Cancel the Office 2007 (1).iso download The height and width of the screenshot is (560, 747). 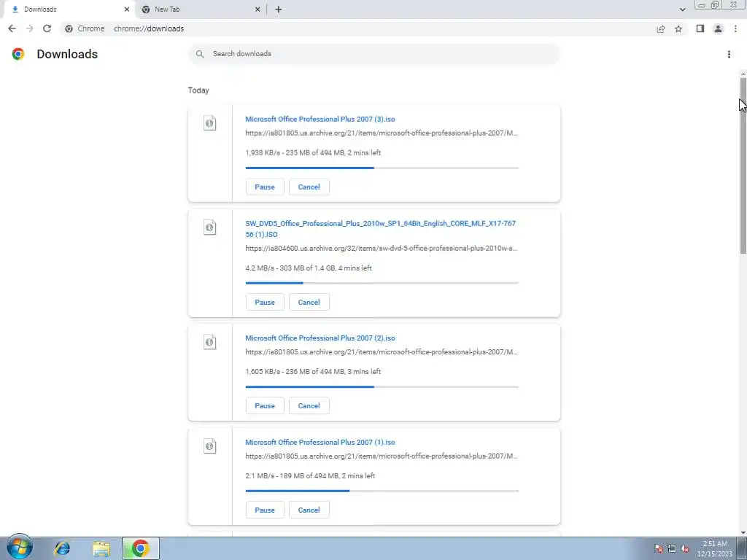coord(309,510)
